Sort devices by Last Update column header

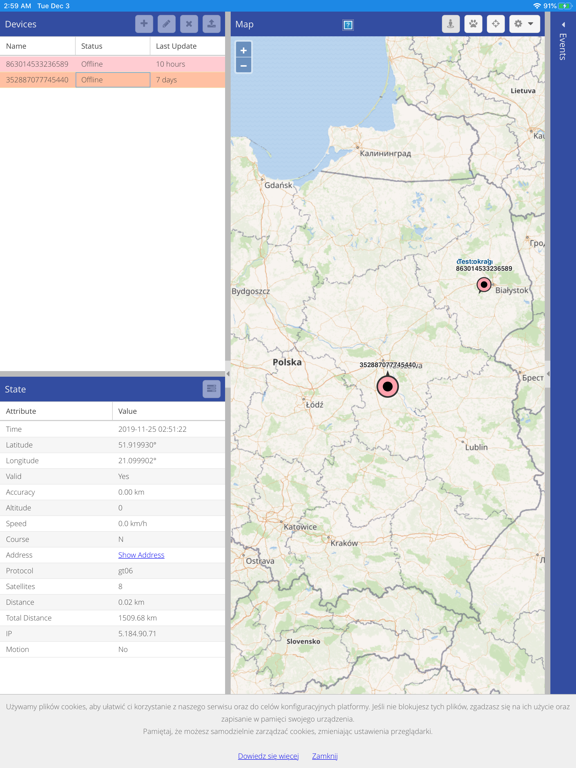pyautogui.click(x=187, y=46)
